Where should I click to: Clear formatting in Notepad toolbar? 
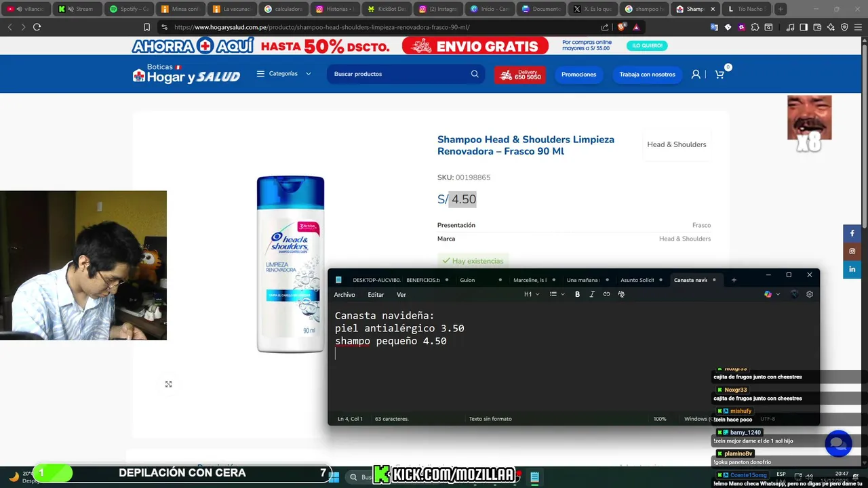tap(620, 294)
